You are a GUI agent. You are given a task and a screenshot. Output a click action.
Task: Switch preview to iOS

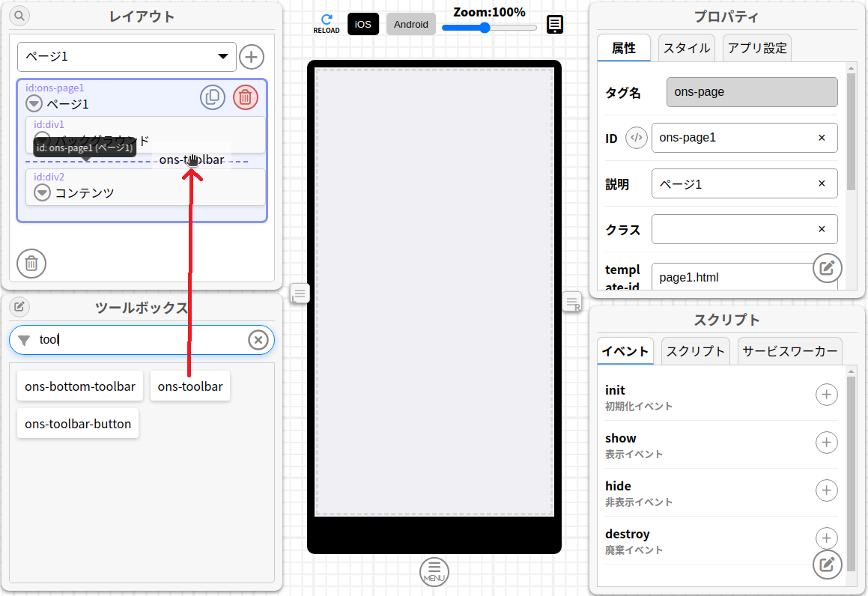click(363, 24)
